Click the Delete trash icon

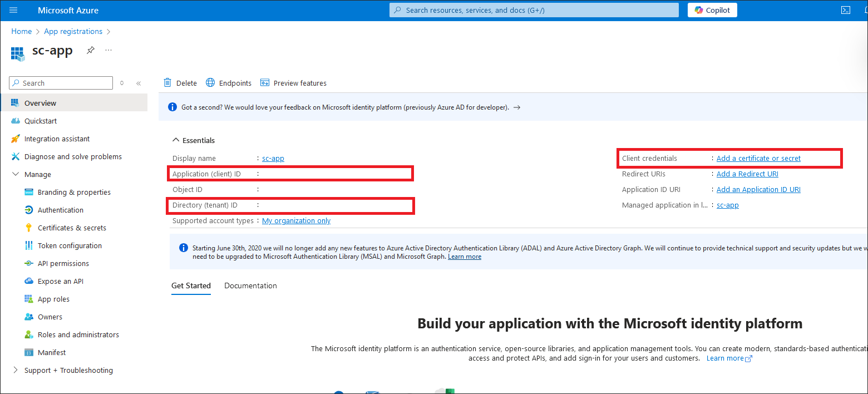(x=167, y=83)
